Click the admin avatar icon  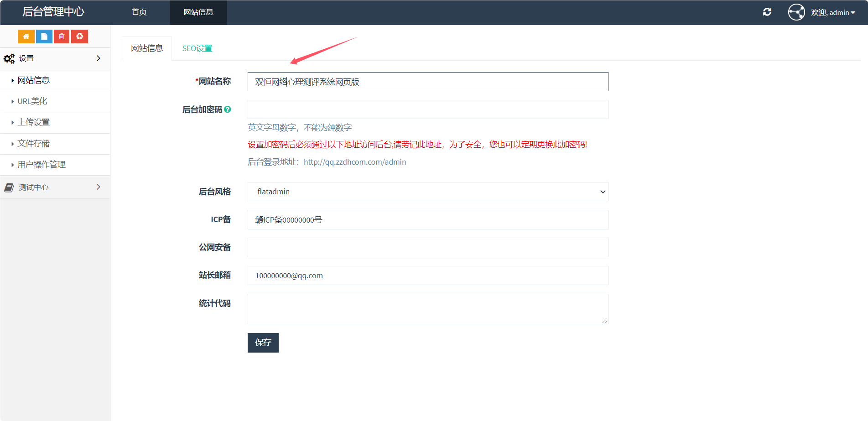point(796,12)
